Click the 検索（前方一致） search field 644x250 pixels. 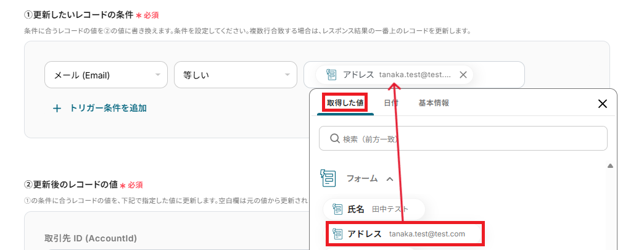pyautogui.click(x=463, y=138)
